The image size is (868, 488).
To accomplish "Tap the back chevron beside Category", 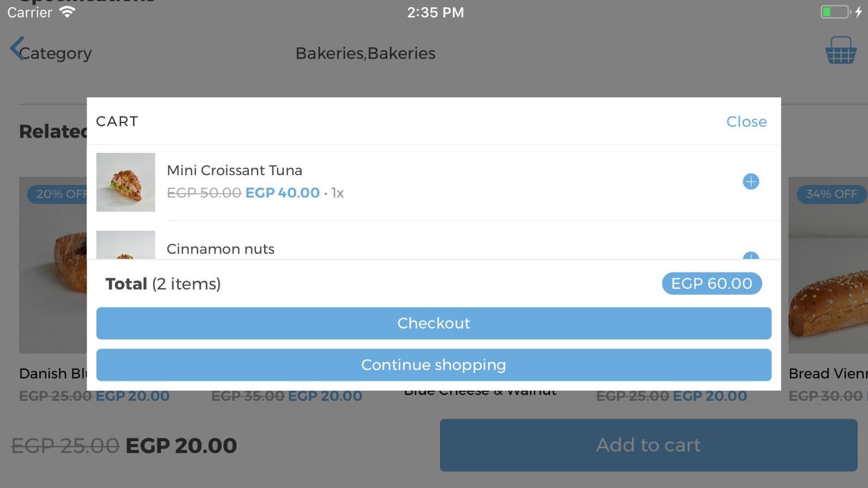I will pyautogui.click(x=16, y=48).
